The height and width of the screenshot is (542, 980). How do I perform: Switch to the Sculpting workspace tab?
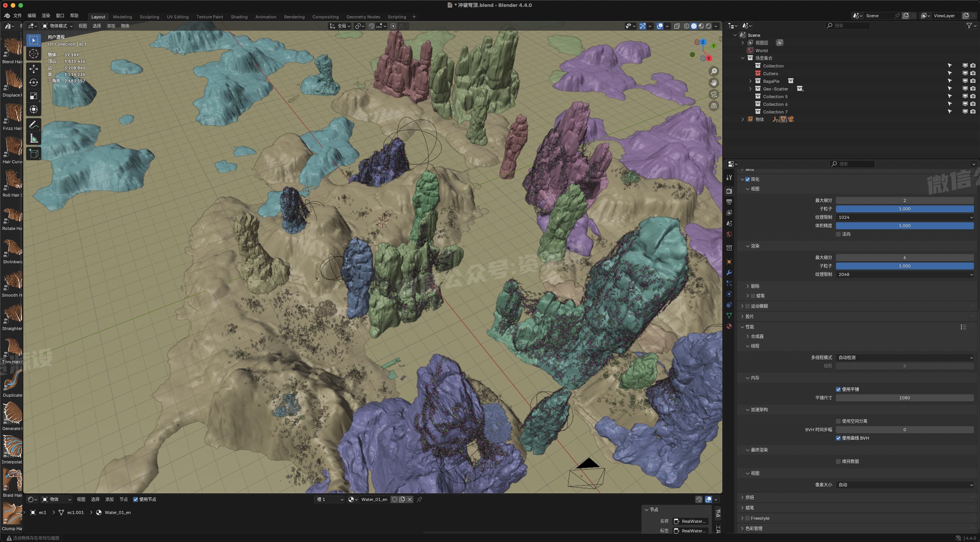[x=149, y=17]
